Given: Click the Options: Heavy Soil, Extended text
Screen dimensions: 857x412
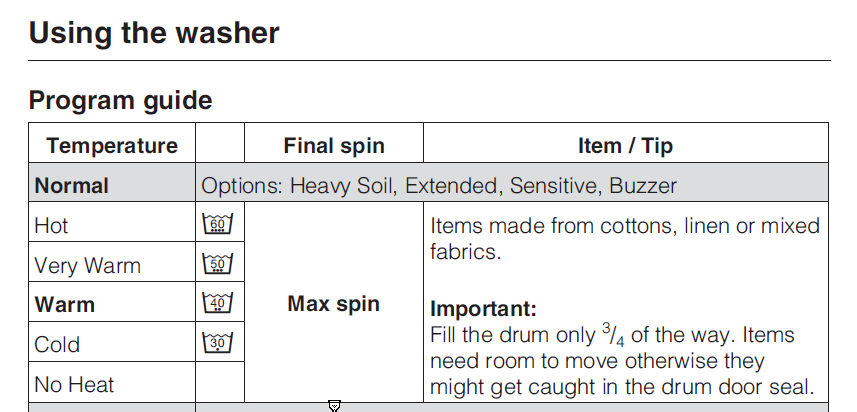Looking at the screenshot, I should point(350,186).
